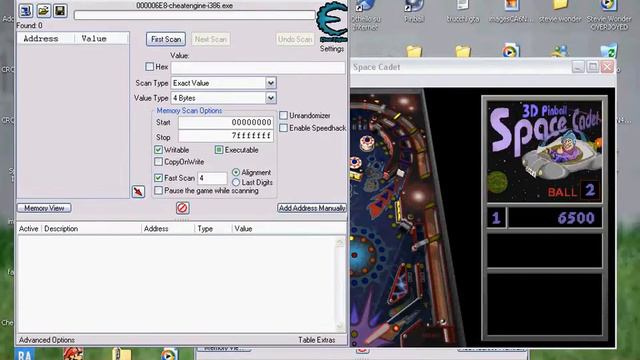Open Memory View
This screenshot has height=360, width=640.
coord(44,208)
